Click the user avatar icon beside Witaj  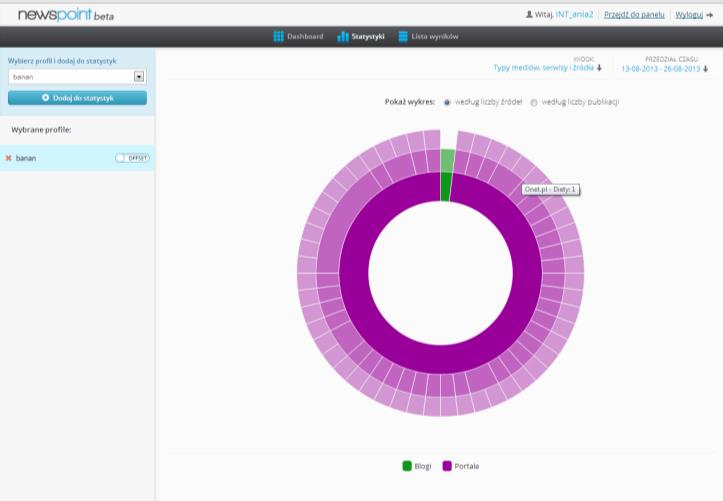pyautogui.click(x=529, y=14)
